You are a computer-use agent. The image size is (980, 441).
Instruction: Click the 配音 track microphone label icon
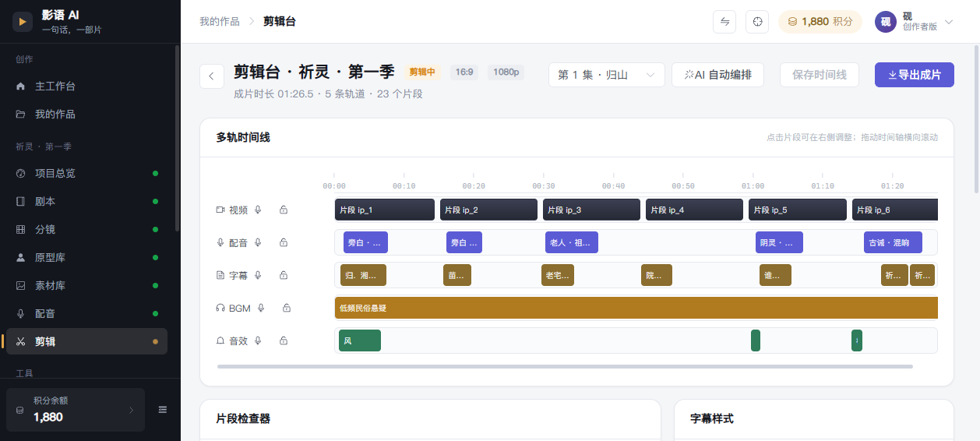tap(220, 242)
